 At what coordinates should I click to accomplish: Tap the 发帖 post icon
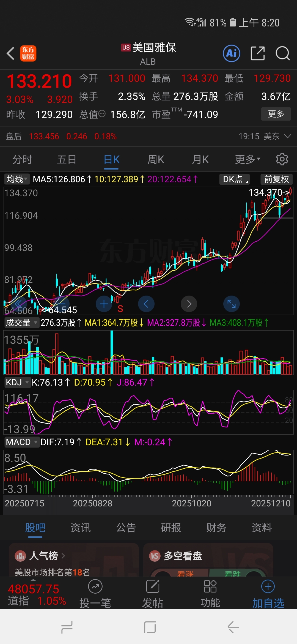153,587
